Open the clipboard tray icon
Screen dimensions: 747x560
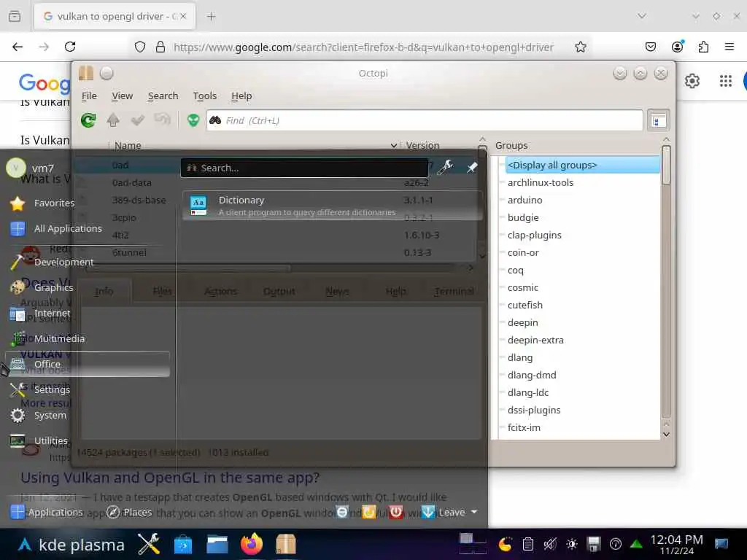click(x=528, y=544)
